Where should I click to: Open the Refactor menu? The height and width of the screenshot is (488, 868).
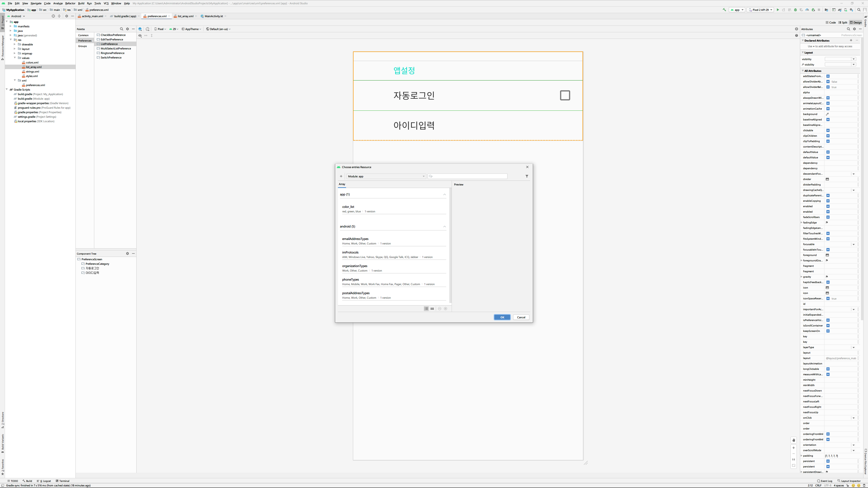click(x=70, y=3)
